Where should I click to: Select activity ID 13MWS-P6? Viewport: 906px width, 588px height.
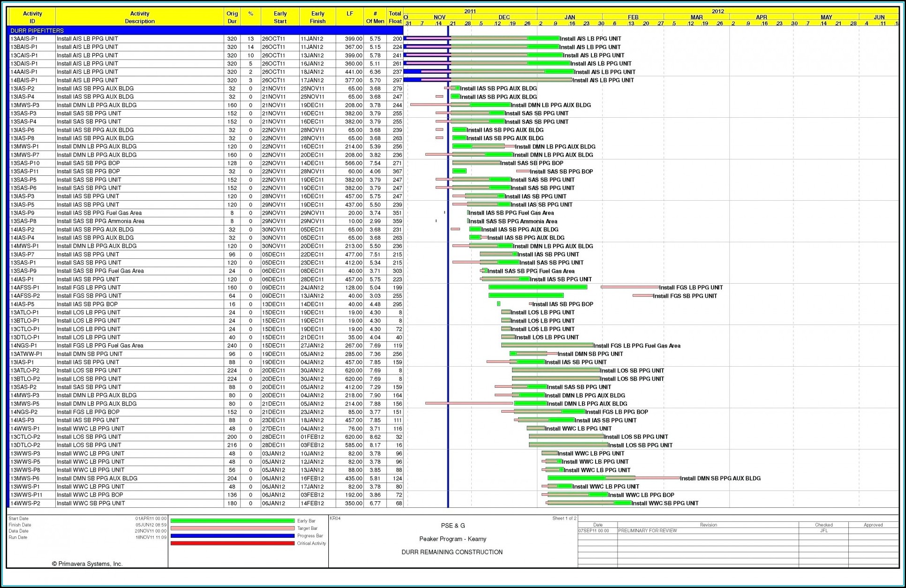click(x=25, y=478)
